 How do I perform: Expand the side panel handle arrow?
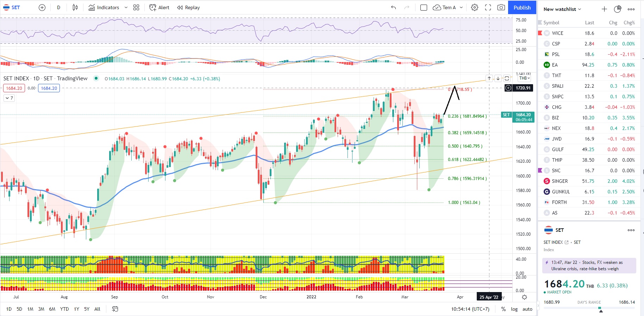tap(538, 305)
